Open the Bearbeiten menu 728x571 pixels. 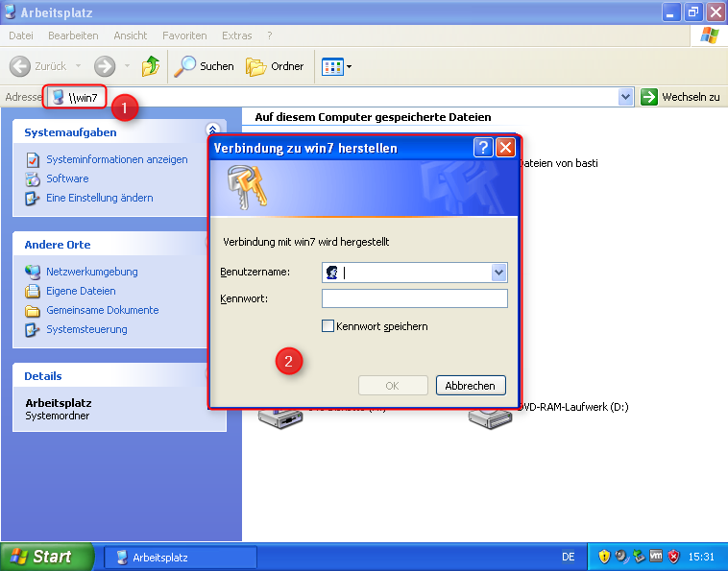[73, 36]
